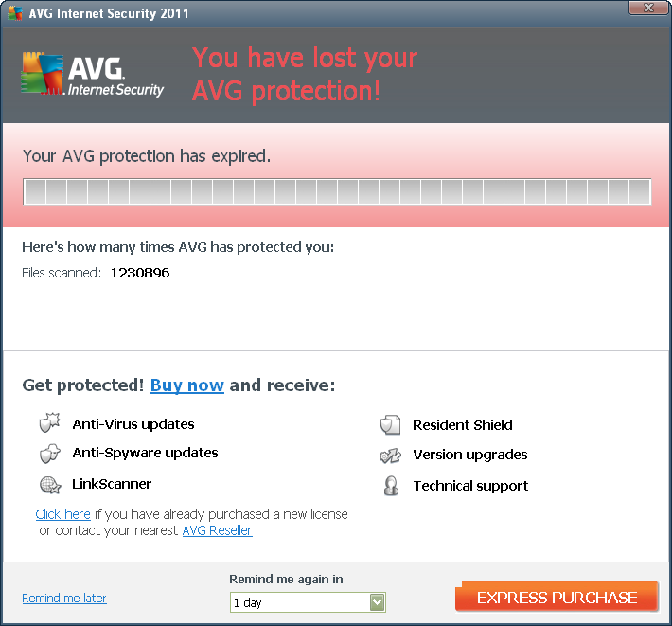This screenshot has width=672, height=626.
Task: Click the Resident Shield icon
Action: [x=391, y=425]
